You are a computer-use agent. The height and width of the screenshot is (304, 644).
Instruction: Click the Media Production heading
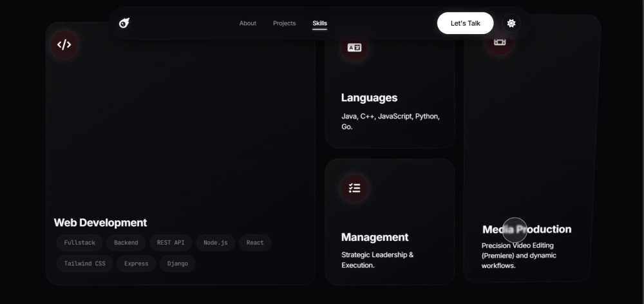(x=527, y=229)
